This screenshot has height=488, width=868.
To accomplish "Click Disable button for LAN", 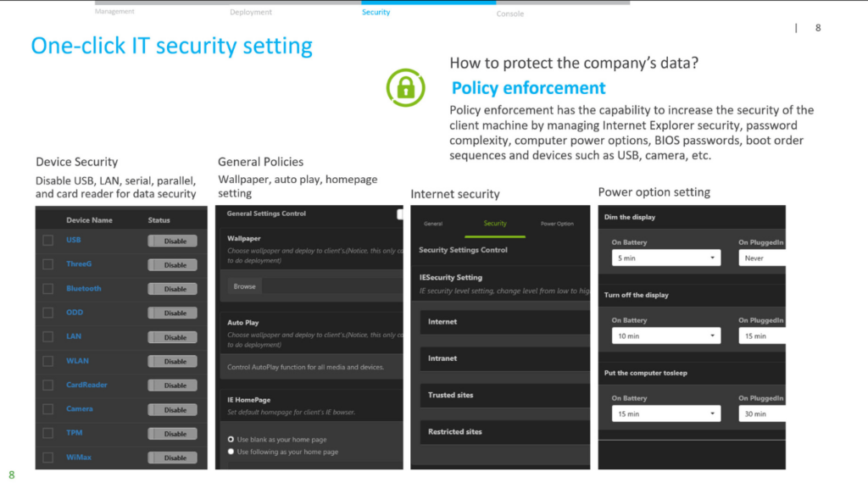I will pos(172,337).
